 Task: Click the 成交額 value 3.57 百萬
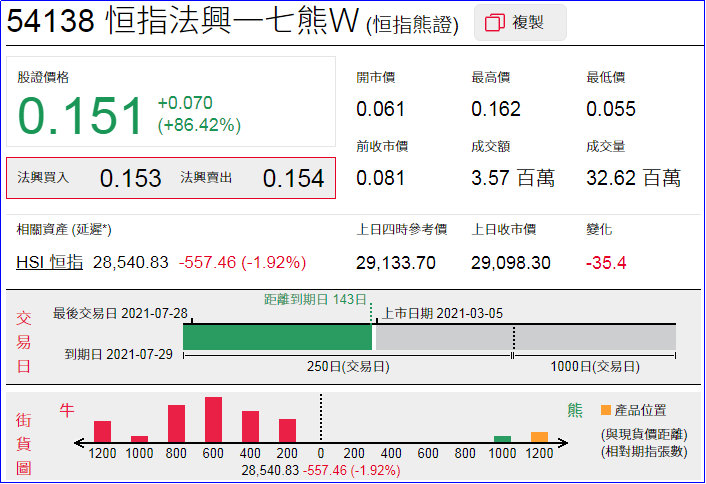coord(513,178)
